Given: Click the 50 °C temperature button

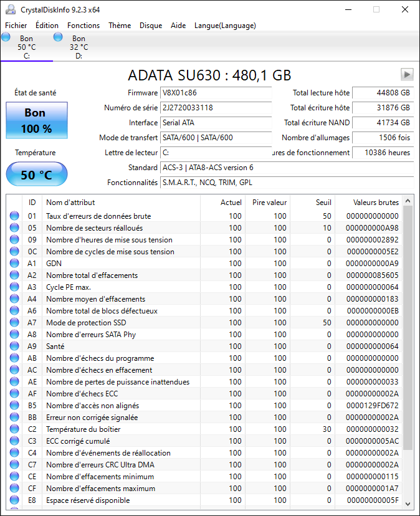Looking at the screenshot, I should 37,174.
